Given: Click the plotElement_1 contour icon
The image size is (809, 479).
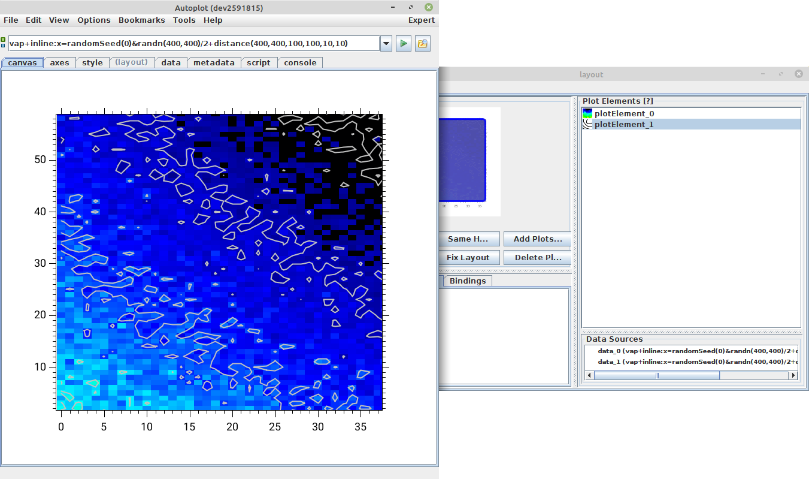Looking at the screenshot, I should 587,124.
